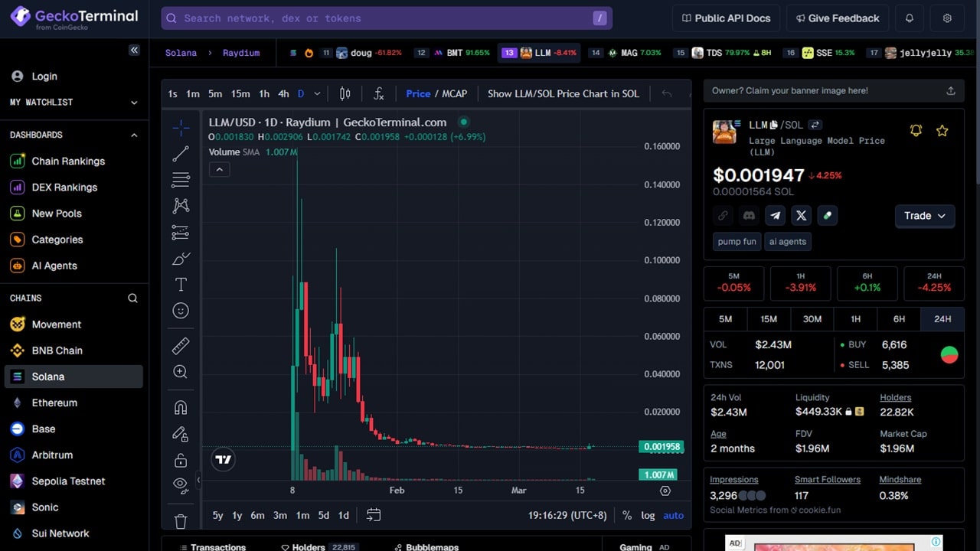Switch chart to MCAP view
Viewport: 980px width, 551px height.
coord(455,93)
